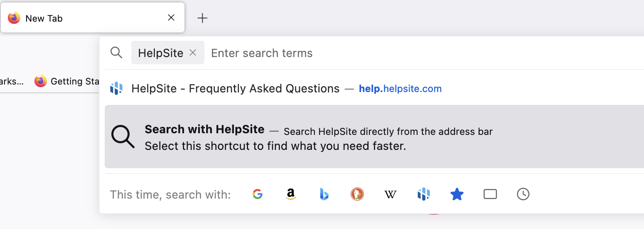Choose the Amazon search engine icon
The image size is (644, 229).
click(x=291, y=194)
